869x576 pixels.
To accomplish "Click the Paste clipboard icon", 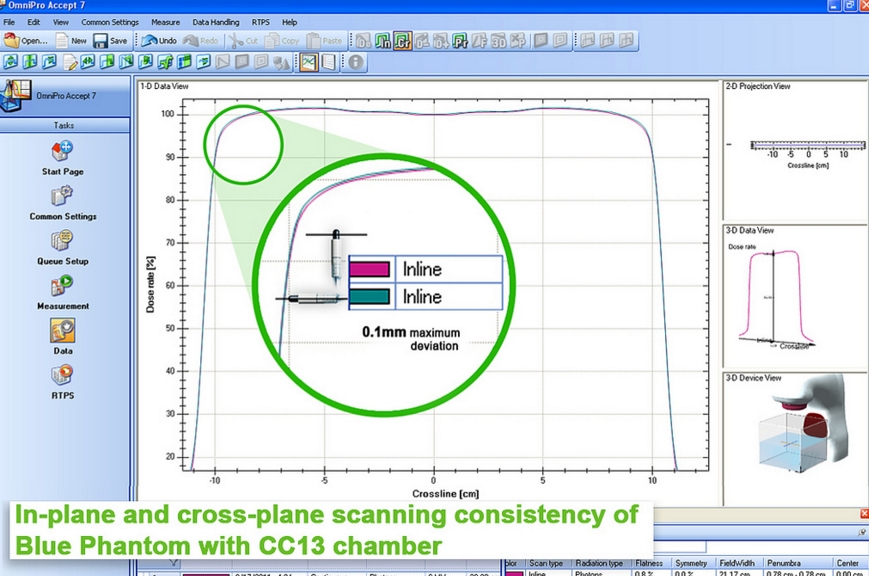I will 325,40.
